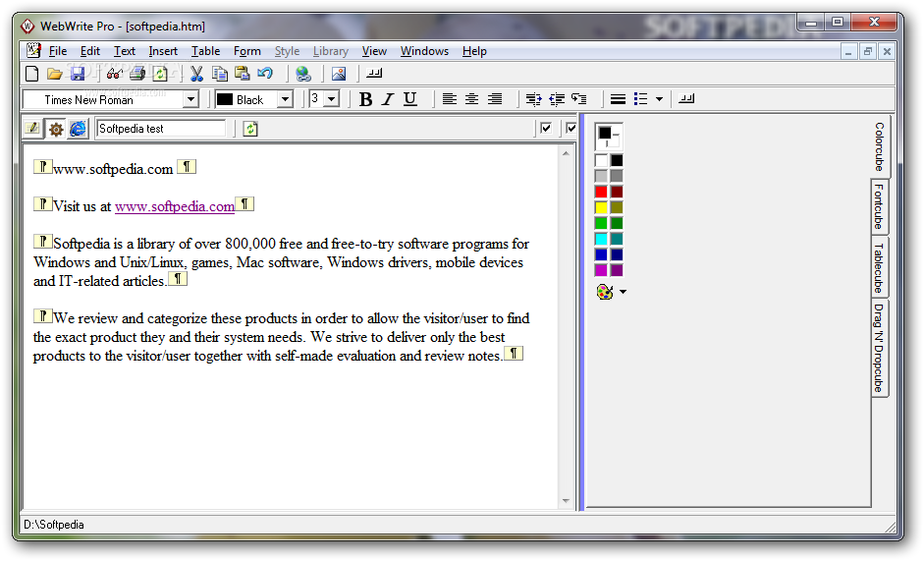Pick the magenta color swatch
This screenshot has height=561, width=924.
pos(601,270)
